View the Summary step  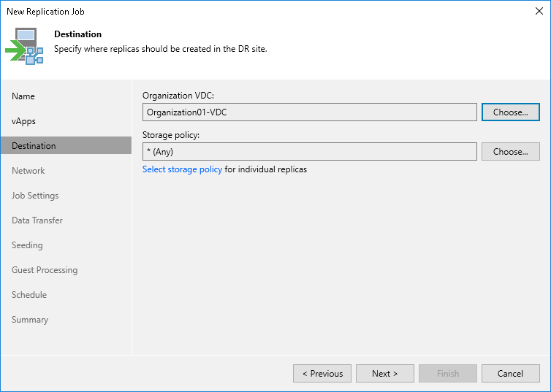(x=30, y=320)
